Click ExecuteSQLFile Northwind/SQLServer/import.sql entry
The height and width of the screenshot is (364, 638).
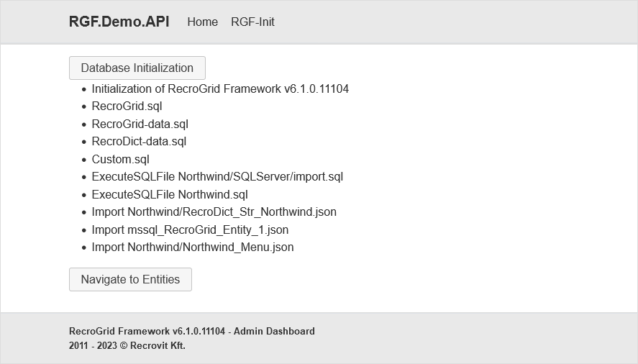217,177
